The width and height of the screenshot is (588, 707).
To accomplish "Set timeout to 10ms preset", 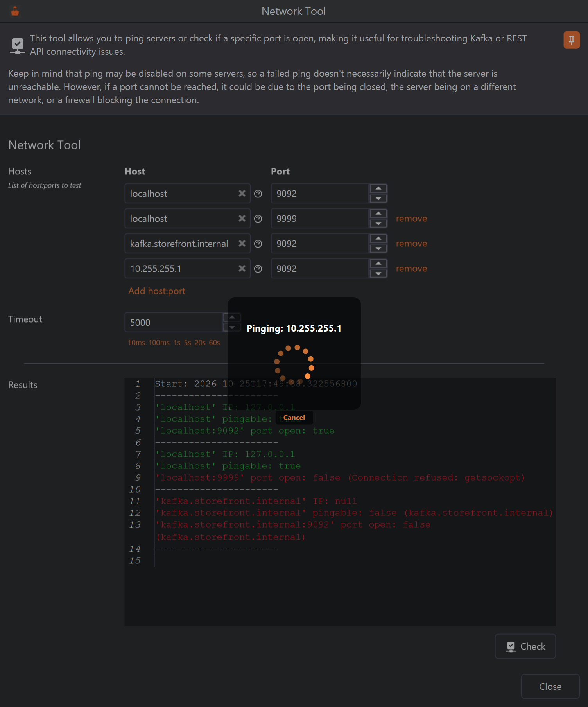I will (x=136, y=343).
